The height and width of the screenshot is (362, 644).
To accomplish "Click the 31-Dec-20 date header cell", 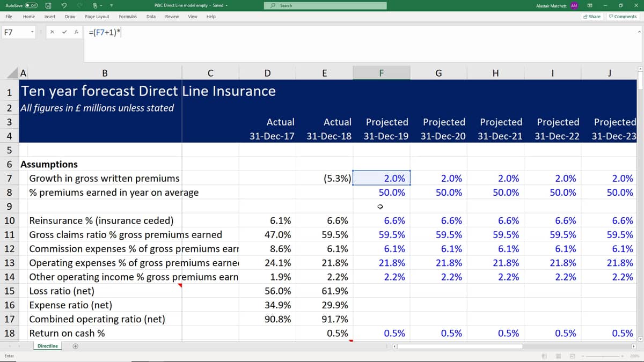I will pyautogui.click(x=438, y=136).
